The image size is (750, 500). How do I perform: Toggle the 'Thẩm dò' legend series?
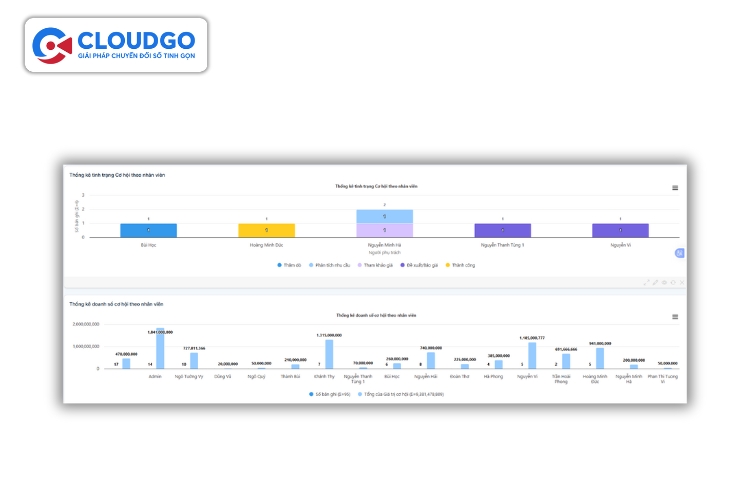[291, 265]
